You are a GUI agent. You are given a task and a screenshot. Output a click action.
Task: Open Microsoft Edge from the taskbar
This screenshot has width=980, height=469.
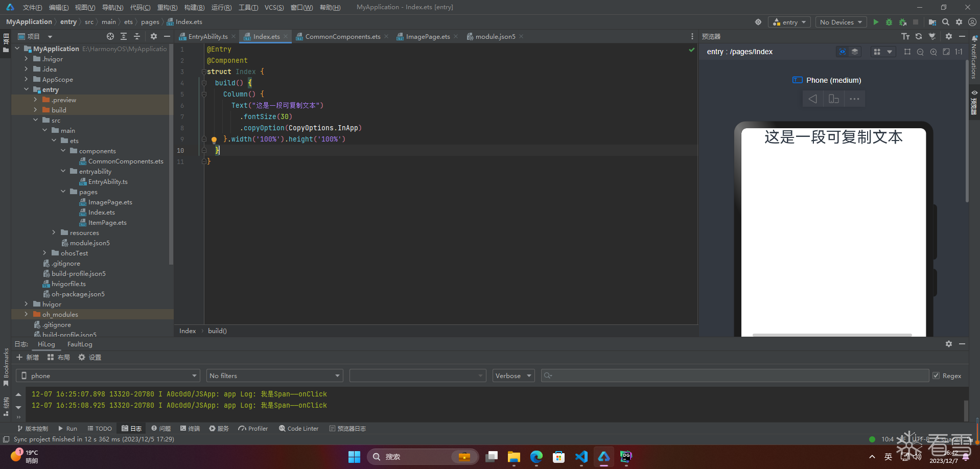pos(536,457)
